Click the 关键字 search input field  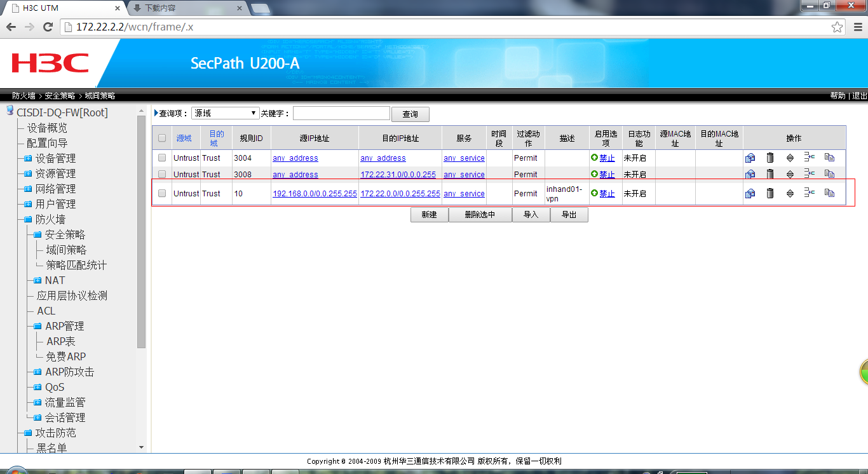(x=341, y=113)
